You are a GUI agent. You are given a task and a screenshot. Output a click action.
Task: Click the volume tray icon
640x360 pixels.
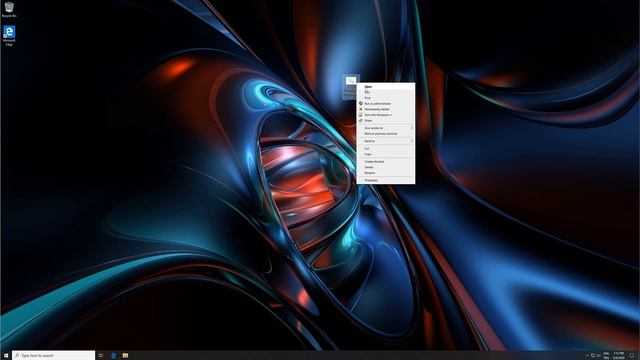[x=599, y=356]
